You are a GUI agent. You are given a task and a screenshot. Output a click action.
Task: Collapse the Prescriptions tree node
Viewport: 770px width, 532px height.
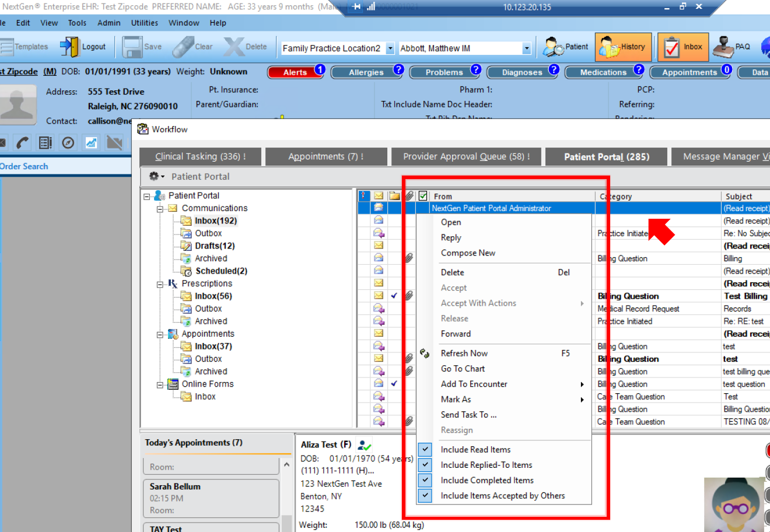[160, 285]
